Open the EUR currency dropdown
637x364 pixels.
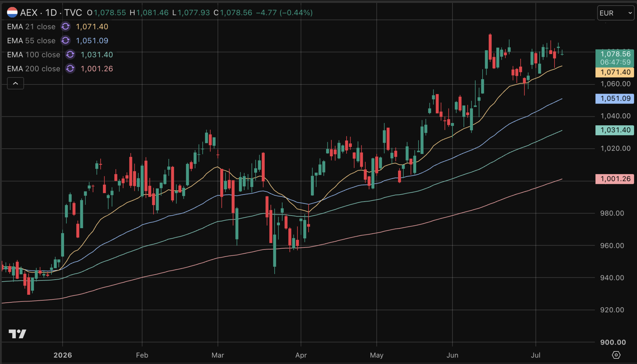pyautogui.click(x=616, y=13)
